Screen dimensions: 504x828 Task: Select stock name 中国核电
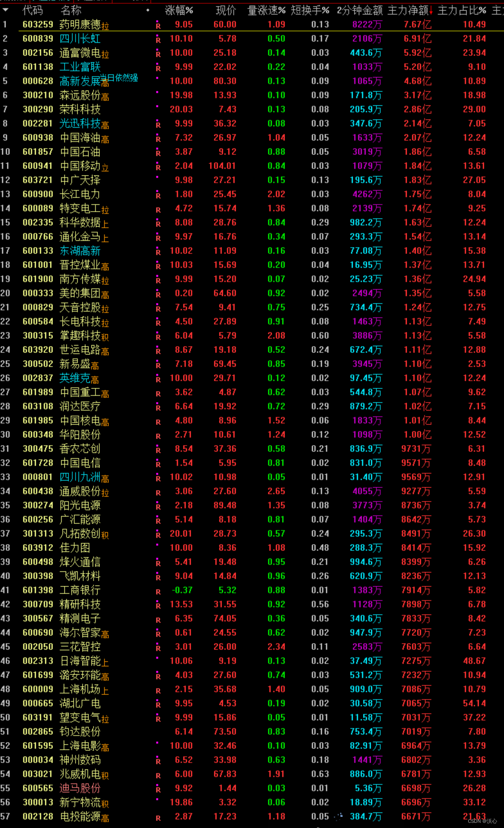point(80,420)
